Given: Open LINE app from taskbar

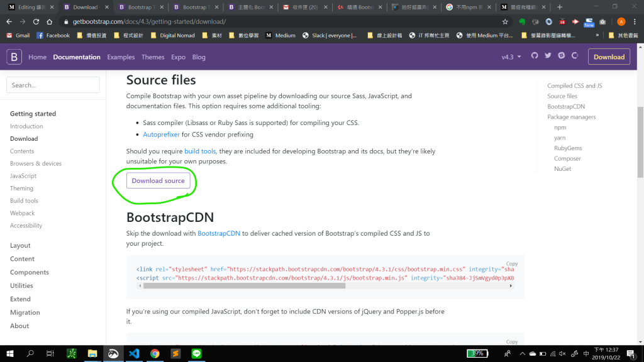Looking at the screenshot, I should click(196, 353).
